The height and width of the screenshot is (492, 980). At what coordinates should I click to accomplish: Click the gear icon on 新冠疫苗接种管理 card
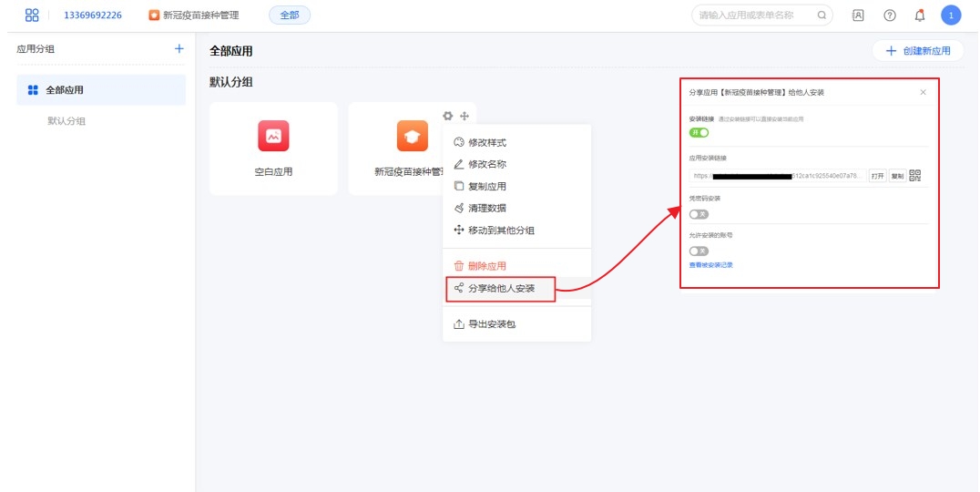[447, 116]
